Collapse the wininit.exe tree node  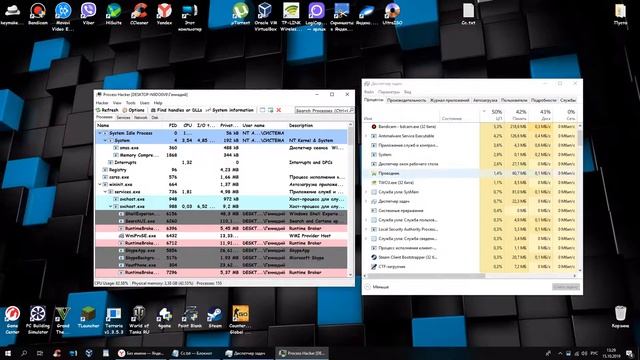point(100,184)
